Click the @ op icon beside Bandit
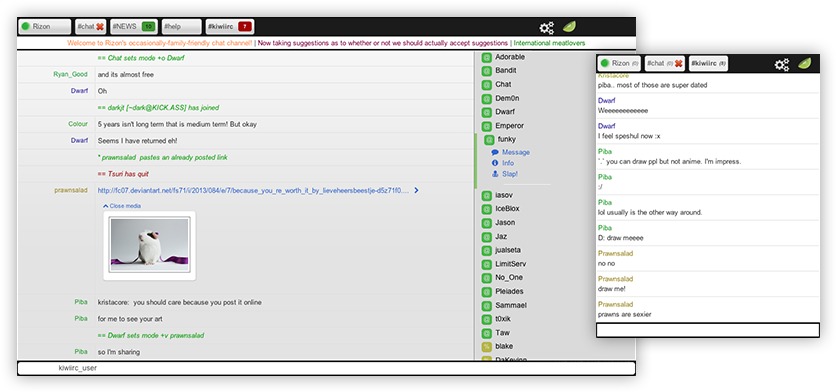 (x=486, y=71)
